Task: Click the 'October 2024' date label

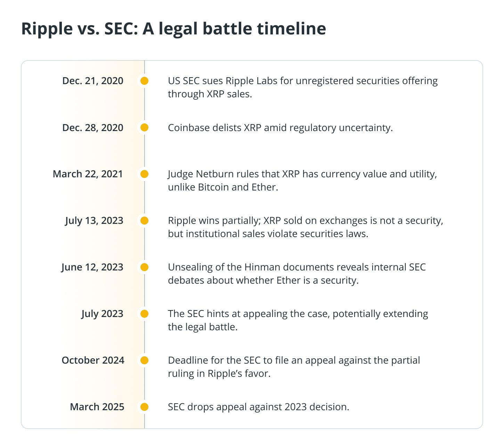Action: pyautogui.click(x=93, y=360)
